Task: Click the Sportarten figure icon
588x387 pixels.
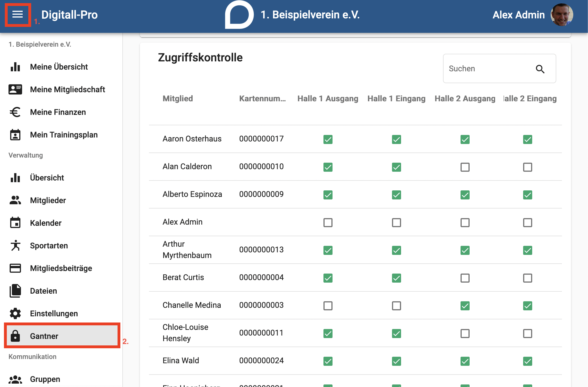Action: (x=15, y=246)
